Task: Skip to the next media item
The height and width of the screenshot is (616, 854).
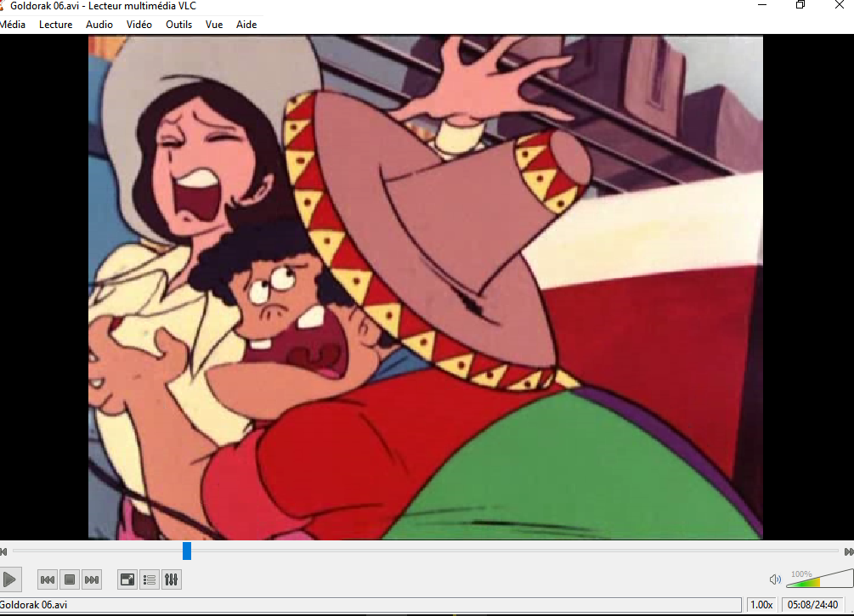Action: pos(92,579)
